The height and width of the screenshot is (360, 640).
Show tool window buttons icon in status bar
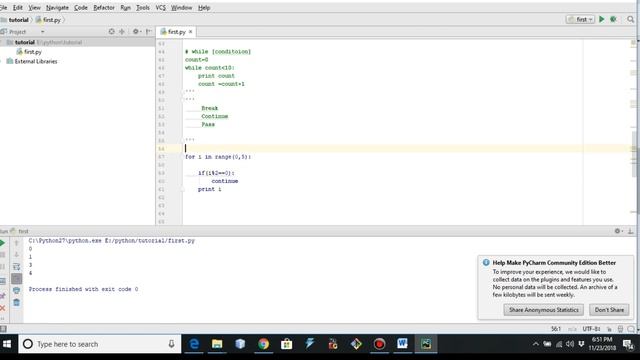[3, 329]
